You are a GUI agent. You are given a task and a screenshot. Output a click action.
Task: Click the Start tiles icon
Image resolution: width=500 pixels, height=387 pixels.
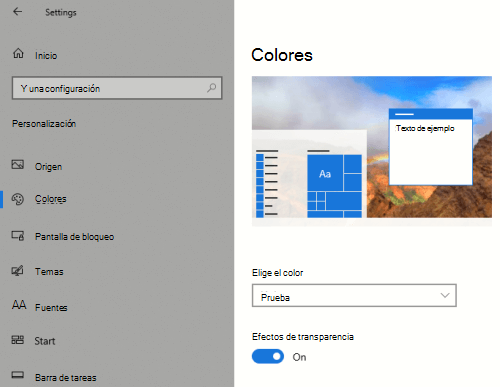[18, 340]
